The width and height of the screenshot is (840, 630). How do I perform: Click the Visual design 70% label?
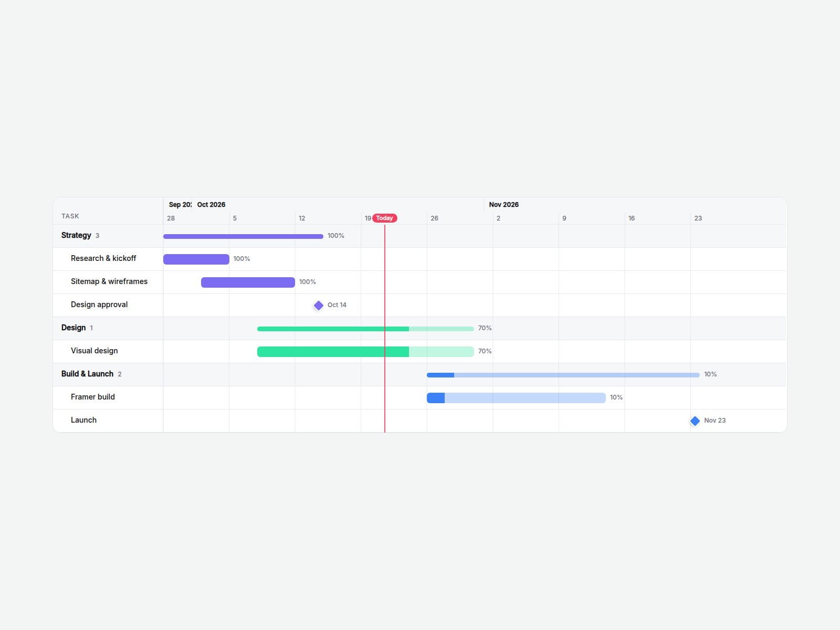[485, 351]
